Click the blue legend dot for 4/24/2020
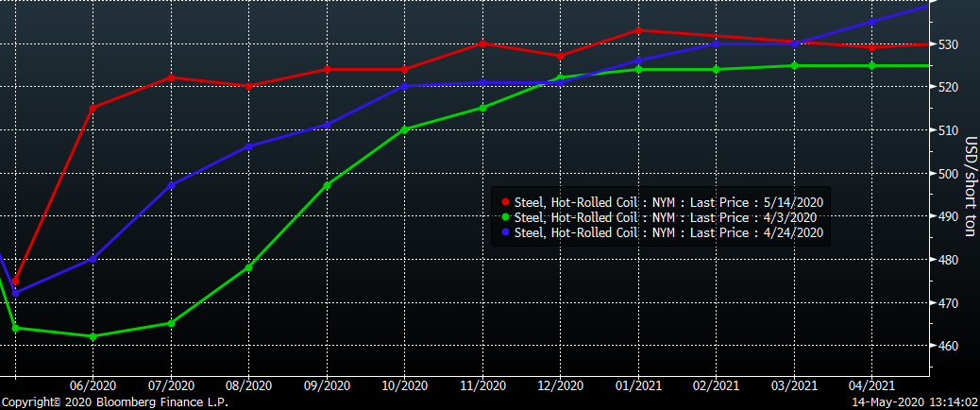 [505, 231]
